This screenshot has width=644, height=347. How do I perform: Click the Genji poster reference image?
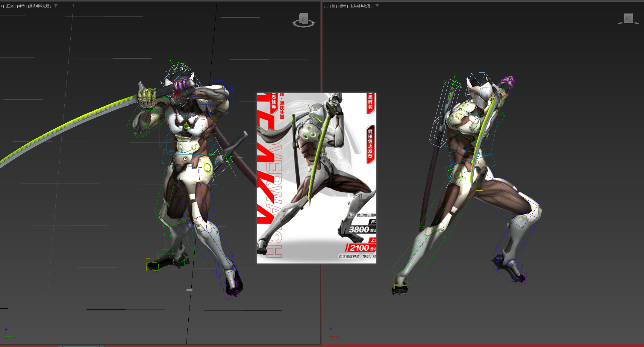tap(316, 178)
